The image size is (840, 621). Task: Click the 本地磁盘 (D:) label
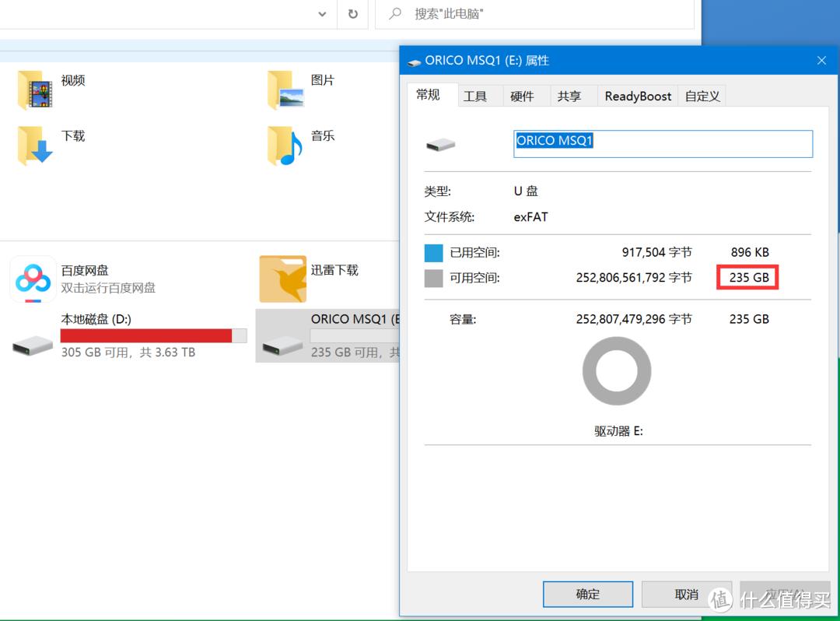tap(96, 319)
